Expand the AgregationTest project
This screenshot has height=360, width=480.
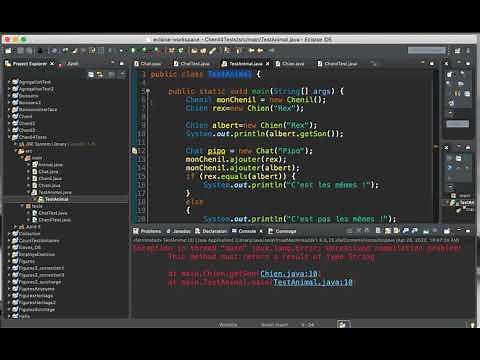9,82
